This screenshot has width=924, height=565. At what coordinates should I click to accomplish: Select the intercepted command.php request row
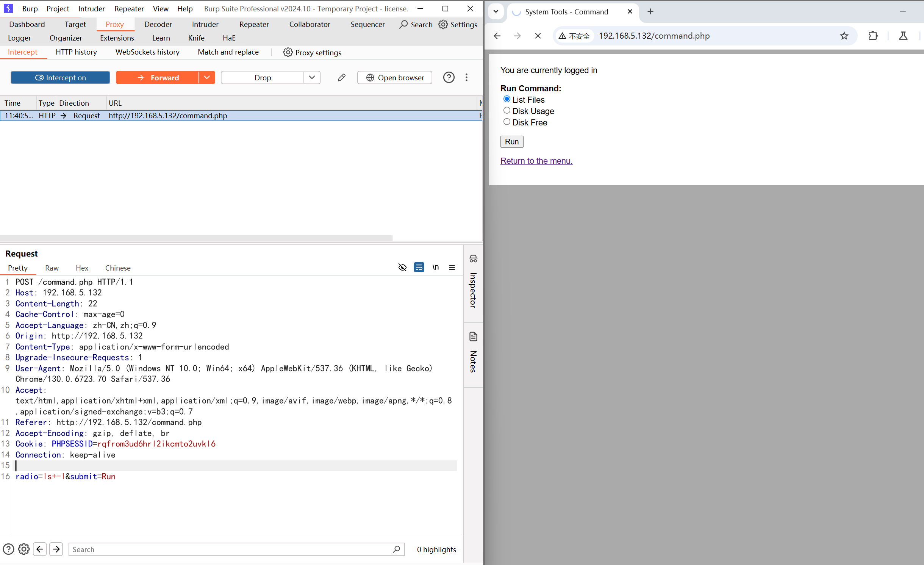click(x=241, y=116)
